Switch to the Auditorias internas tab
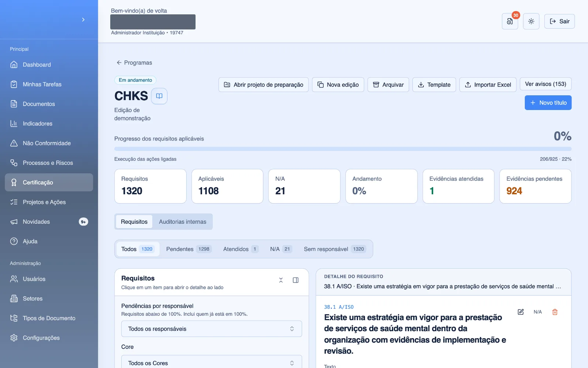Viewport: 588px width, 368px height. pyautogui.click(x=183, y=222)
